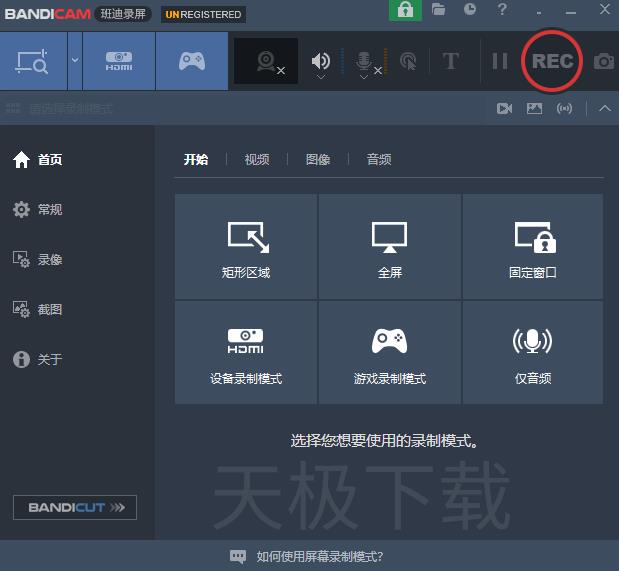Screen dimensions: 619x571
Task: Open help with the question mark icon
Action: [x=502, y=9]
